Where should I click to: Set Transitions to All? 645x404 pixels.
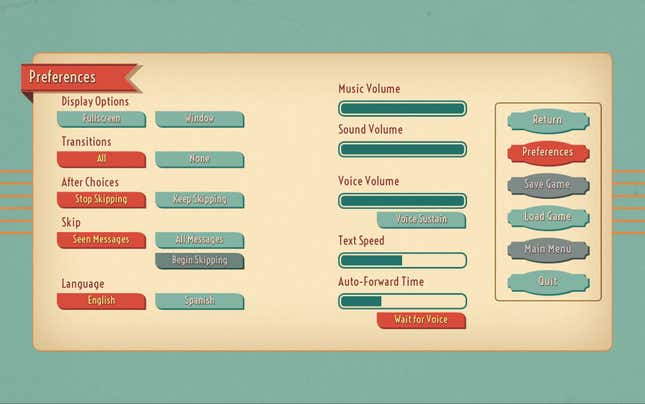[101, 159]
